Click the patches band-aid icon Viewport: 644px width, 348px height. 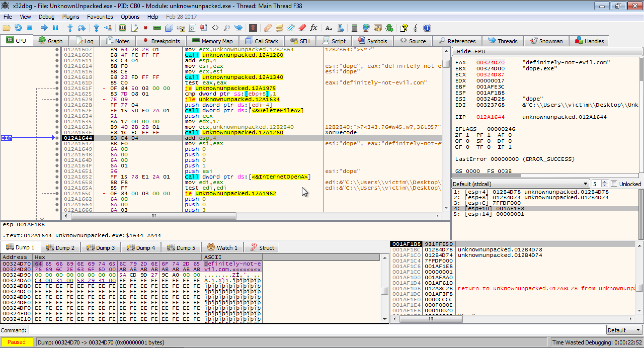(x=267, y=28)
